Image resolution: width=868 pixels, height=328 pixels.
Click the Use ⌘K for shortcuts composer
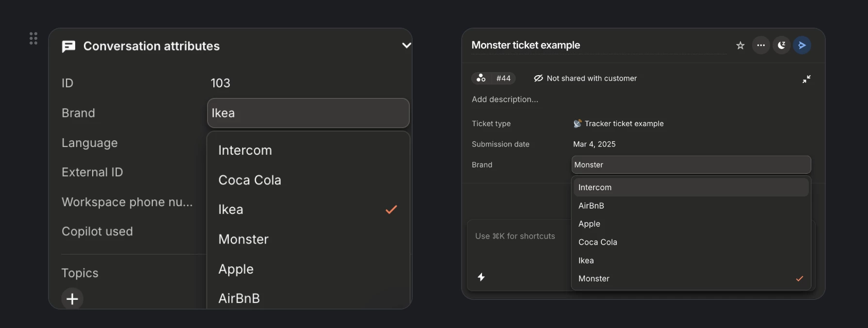pyautogui.click(x=515, y=236)
